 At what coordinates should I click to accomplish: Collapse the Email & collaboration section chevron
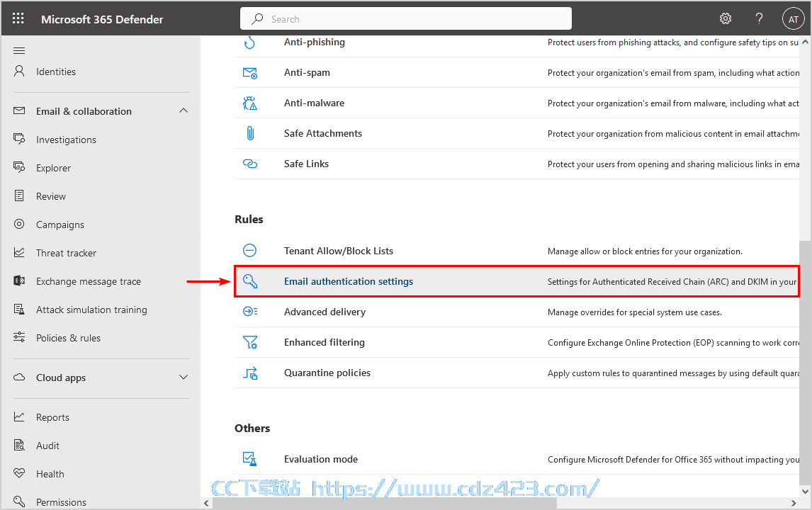(x=184, y=110)
